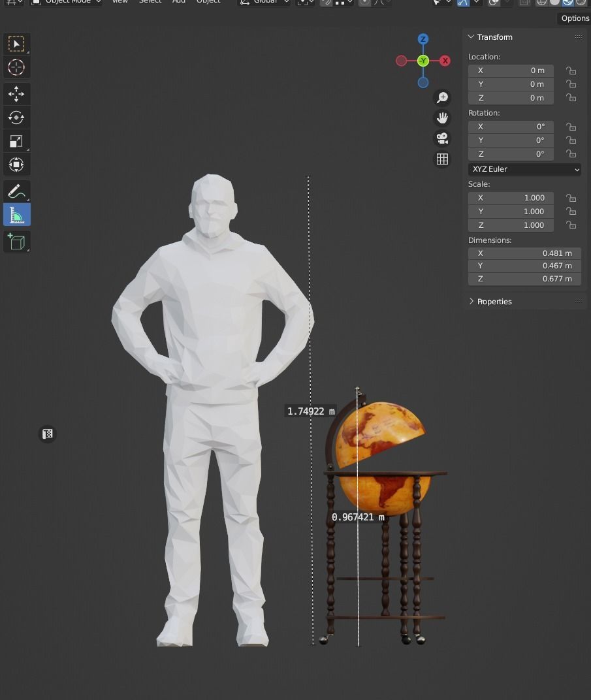Open the Object menu in header
591x700 pixels.
click(x=208, y=2)
